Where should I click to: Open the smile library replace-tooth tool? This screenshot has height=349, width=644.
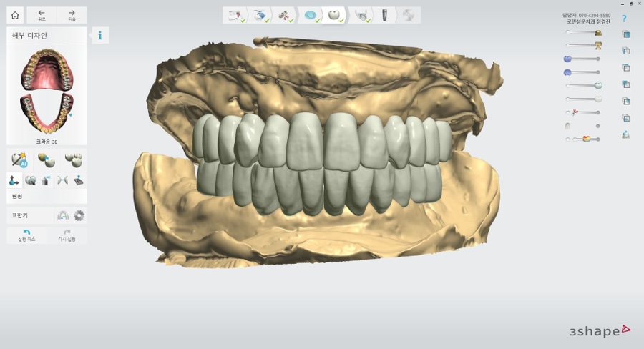pos(47,159)
